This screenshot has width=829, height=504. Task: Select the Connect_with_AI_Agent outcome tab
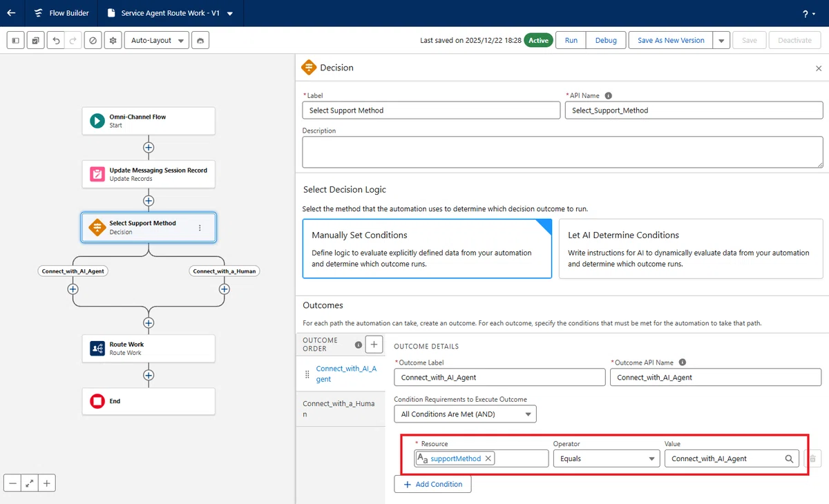(x=341, y=374)
